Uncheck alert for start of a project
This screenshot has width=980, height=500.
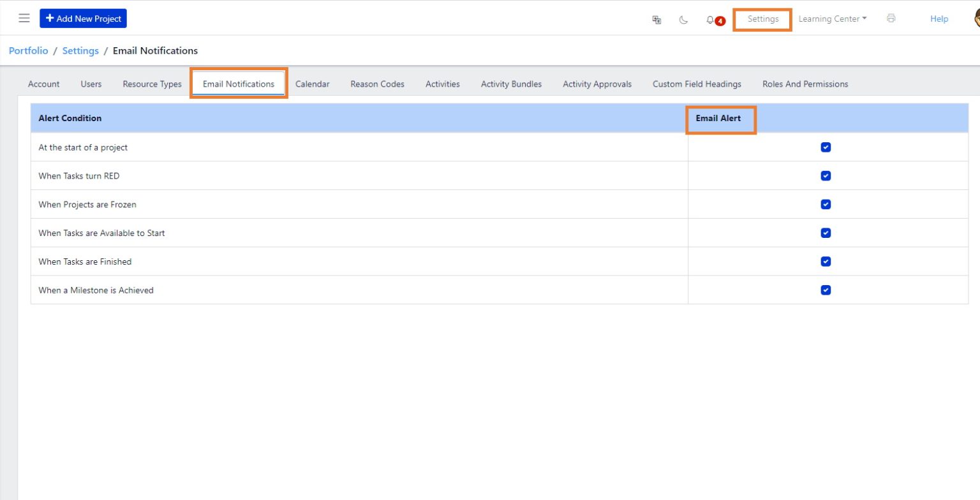[826, 147]
